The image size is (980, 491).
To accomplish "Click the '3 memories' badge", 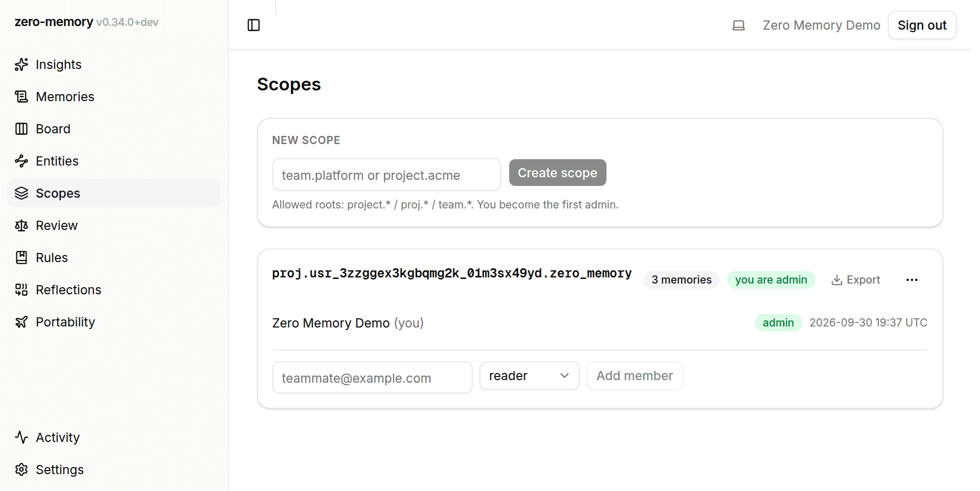I will (x=681, y=280).
